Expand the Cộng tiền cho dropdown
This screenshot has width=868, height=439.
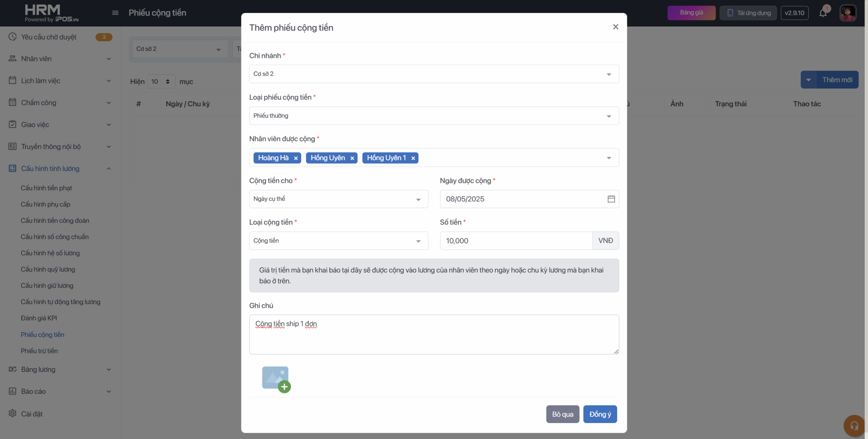(x=338, y=199)
